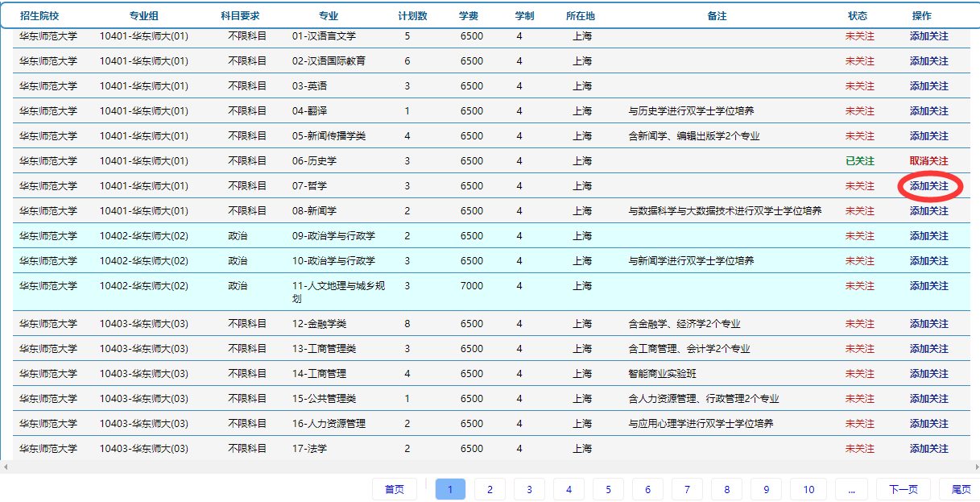Click 添加关注 for 10-政治学与行政学
Screen dimensions: 980x502
click(x=928, y=261)
